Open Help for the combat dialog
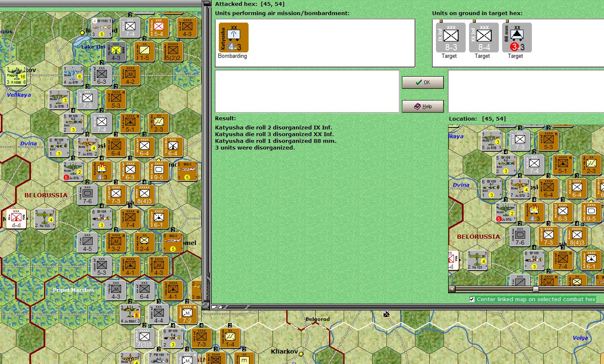The image size is (604, 364). pyautogui.click(x=423, y=106)
